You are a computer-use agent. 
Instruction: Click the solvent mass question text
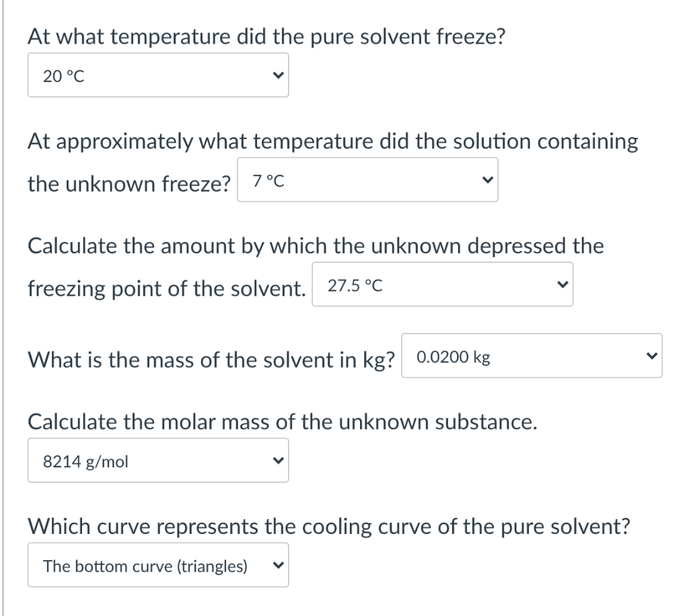[x=209, y=360]
